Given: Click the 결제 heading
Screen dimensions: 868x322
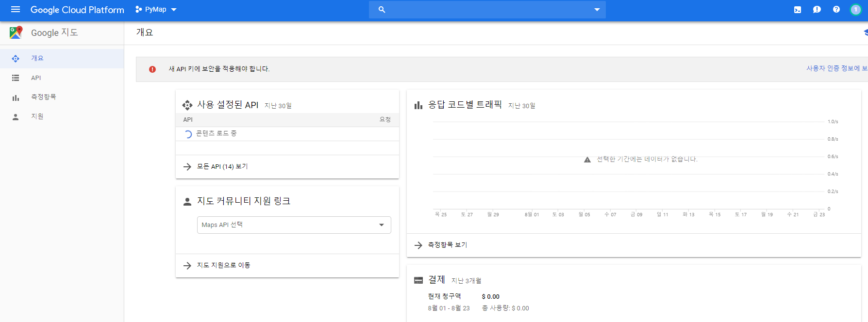Looking at the screenshot, I should pos(436,280).
